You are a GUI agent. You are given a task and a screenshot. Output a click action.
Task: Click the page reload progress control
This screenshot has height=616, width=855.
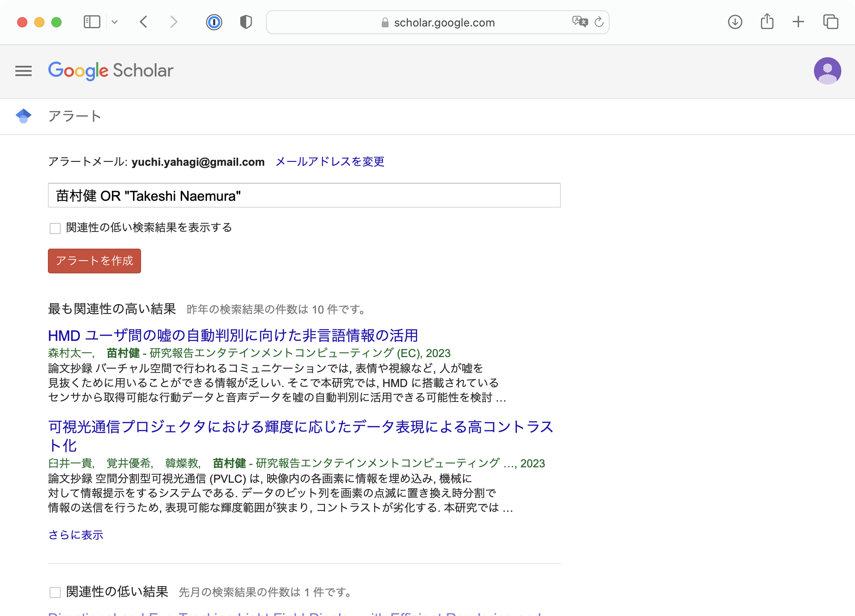point(598,22)
